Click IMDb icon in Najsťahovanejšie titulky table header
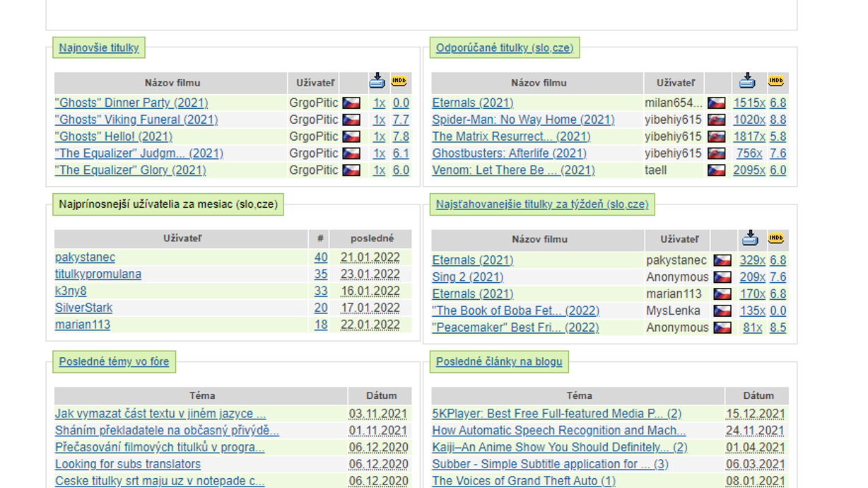 click(x=776, y=238)
